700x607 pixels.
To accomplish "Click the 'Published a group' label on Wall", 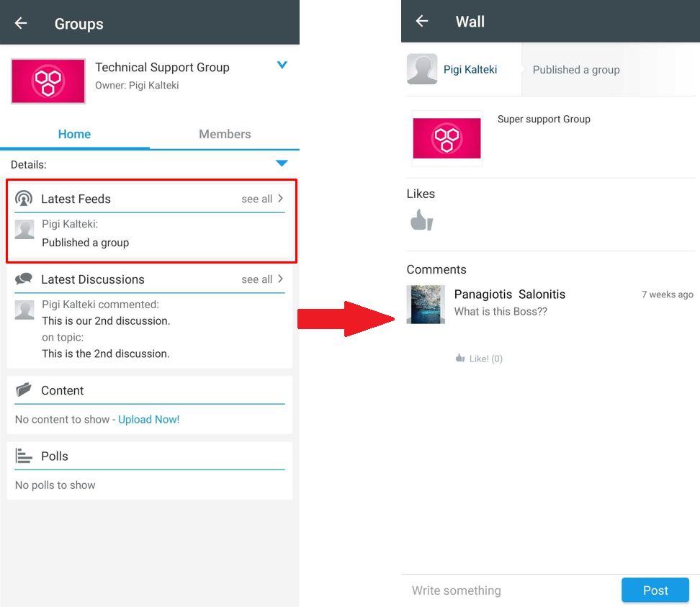I will [x=576, y=70].
